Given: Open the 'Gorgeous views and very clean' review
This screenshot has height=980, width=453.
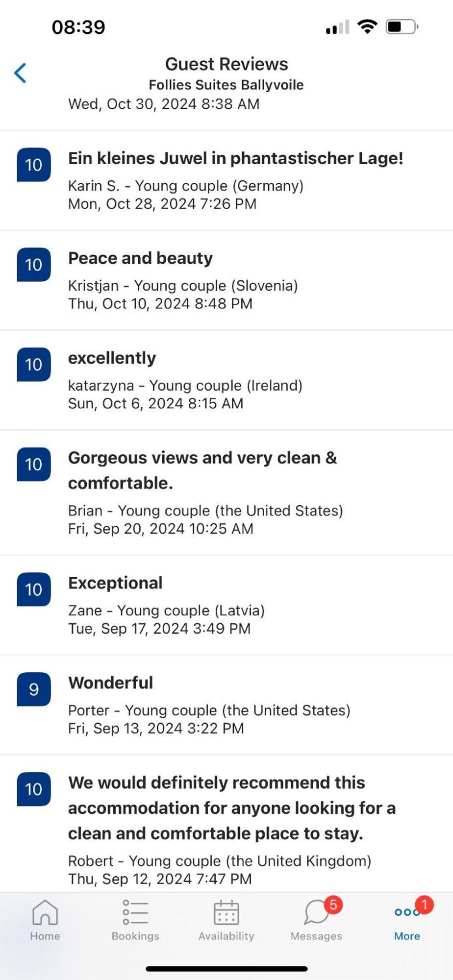Looking at the screenshot, I should click(x=226, y=493).
